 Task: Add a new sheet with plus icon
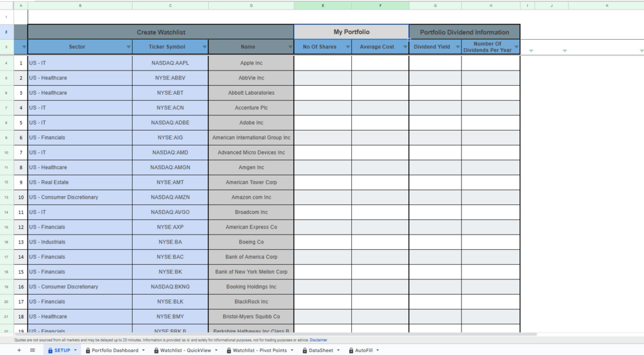coord(19,350)
